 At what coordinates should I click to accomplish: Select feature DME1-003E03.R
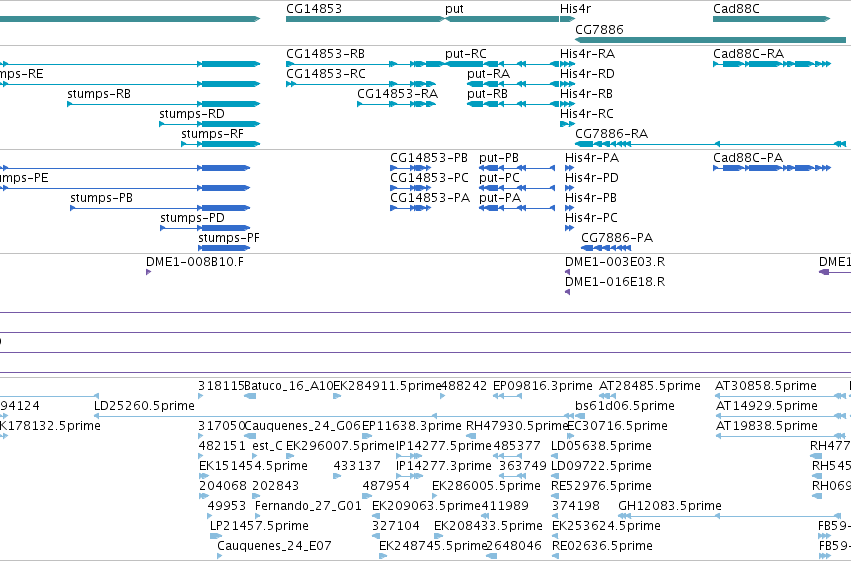pos(568,272)
